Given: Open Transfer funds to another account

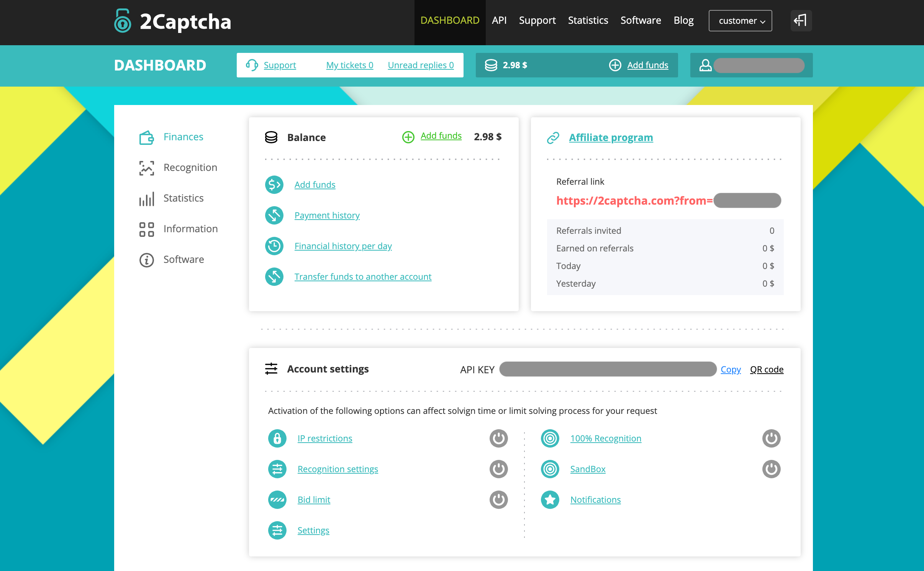Looking at the screenshot, I should click(x=363, y=277).
